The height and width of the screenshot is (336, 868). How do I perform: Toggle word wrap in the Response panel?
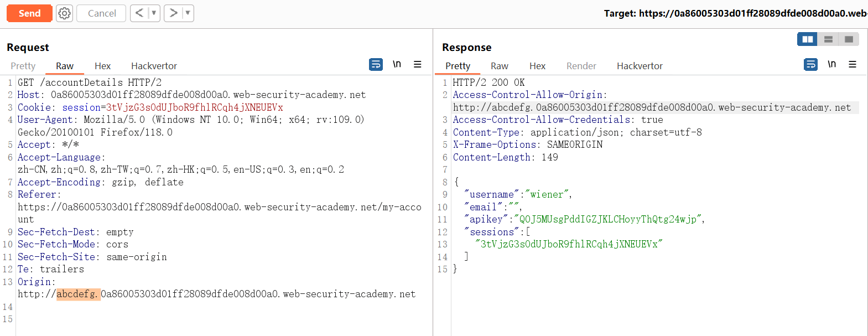pos(810,65)
